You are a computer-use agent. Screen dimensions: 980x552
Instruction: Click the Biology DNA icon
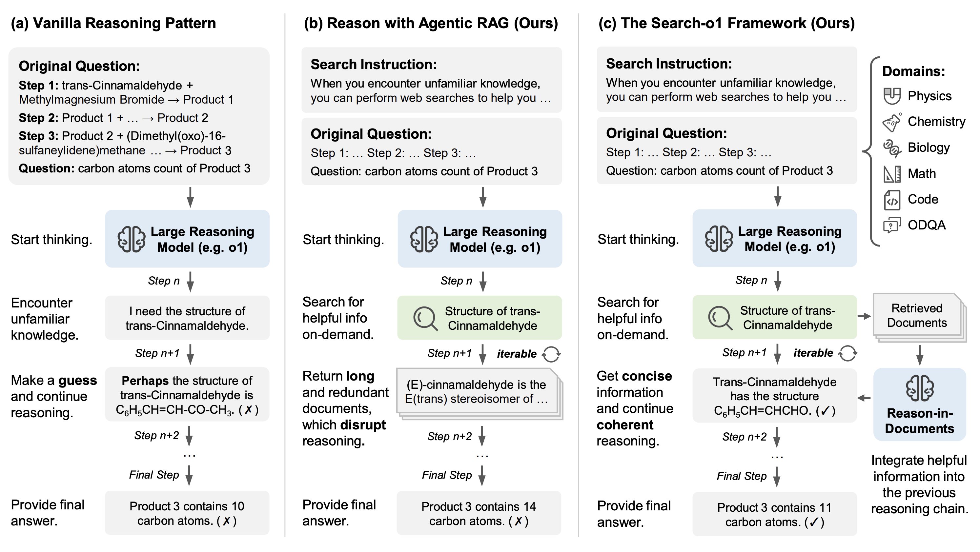(892, 148)
